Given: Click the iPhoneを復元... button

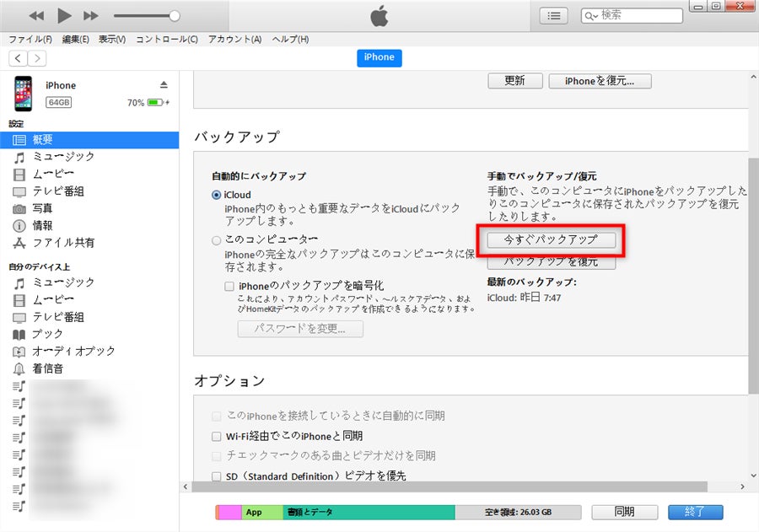Looking at the screenshot, I should tap(600, 81).
